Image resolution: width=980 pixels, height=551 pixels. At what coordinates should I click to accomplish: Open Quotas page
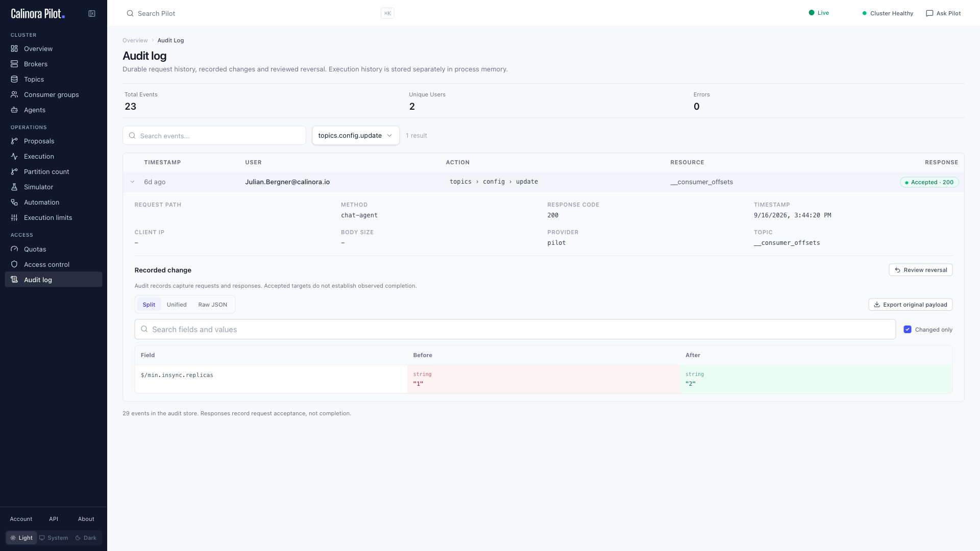tap(54, 249)
